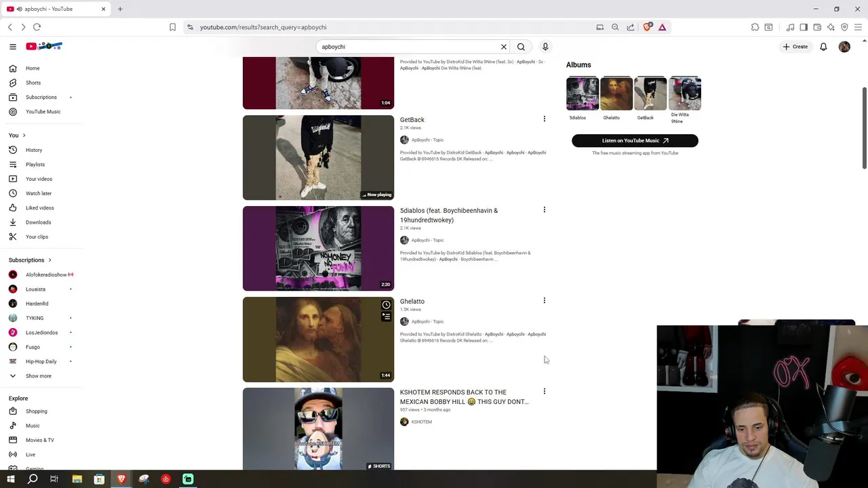The height and width of the screenshot is (488, 868).
Task: Open the three-dot menu for GetBack
Action: (544, 119)
